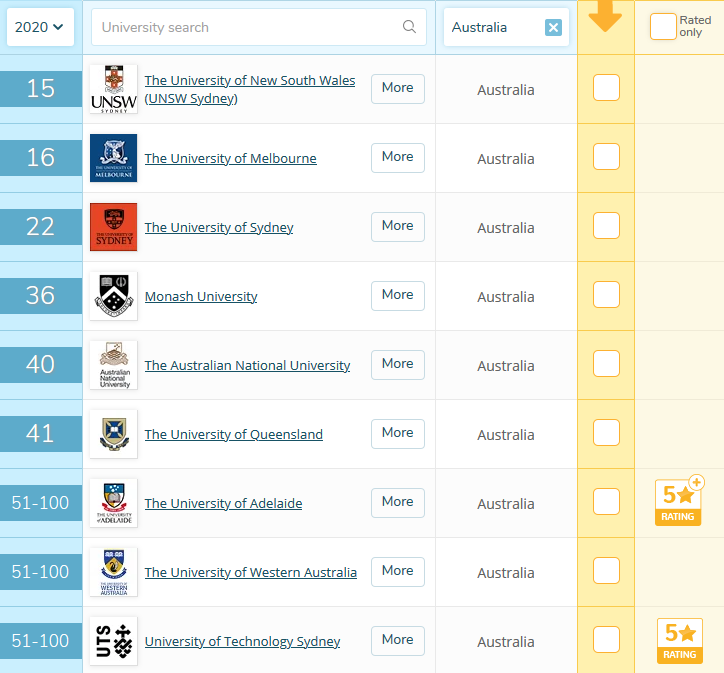
Task: Click the UNSW Sydney logo
Action: coord(113,89)
